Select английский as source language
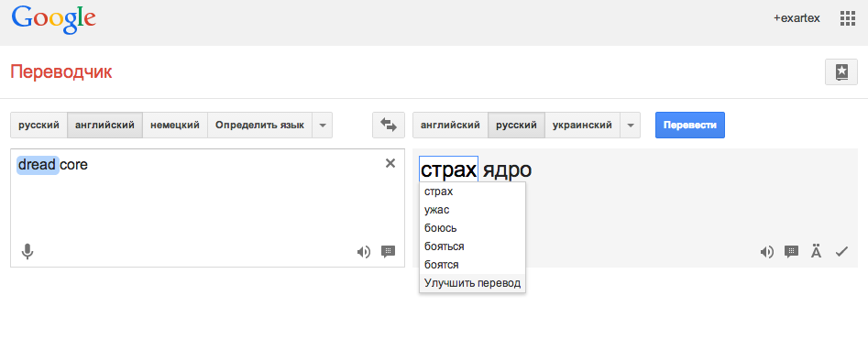This screenshot has height=361, width=868. click(104, 126)
